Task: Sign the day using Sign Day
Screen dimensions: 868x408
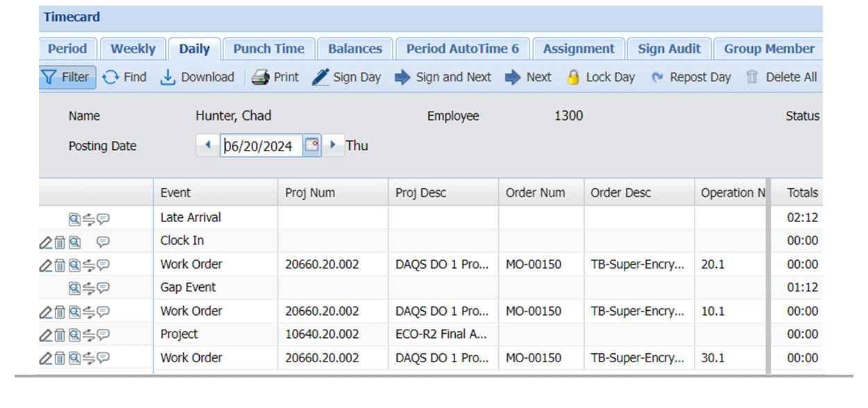Action: coord(347,77)
